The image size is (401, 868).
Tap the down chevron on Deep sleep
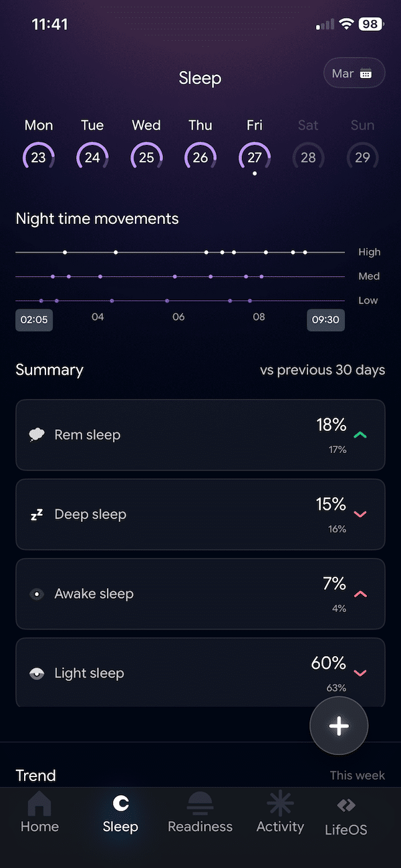360,515
